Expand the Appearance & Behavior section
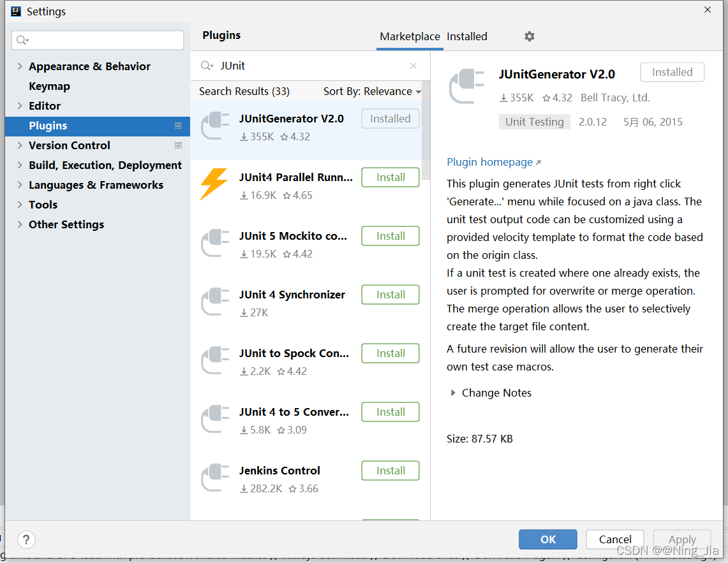The height and width of the screenshot is (563, 728). (x=20, y=66)
